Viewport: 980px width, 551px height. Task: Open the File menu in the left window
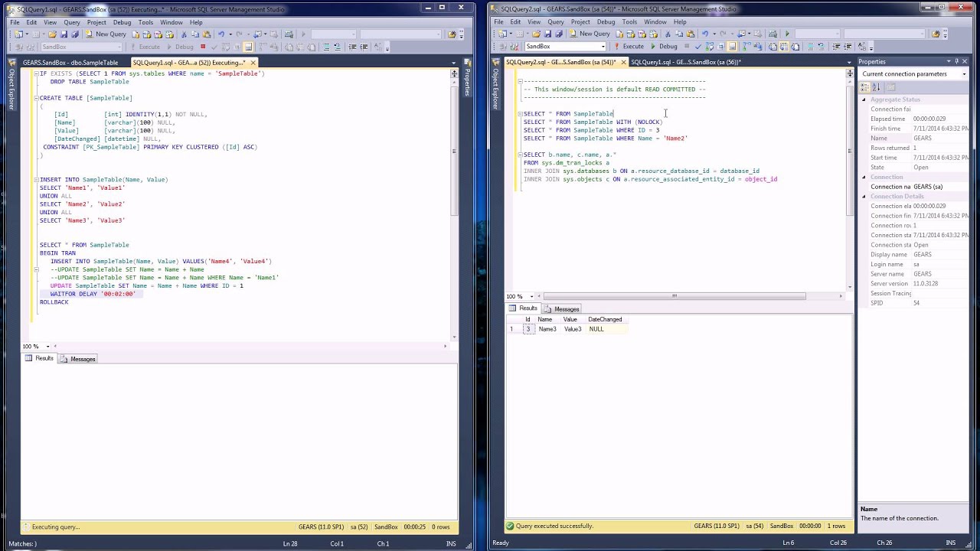[15, 22]
